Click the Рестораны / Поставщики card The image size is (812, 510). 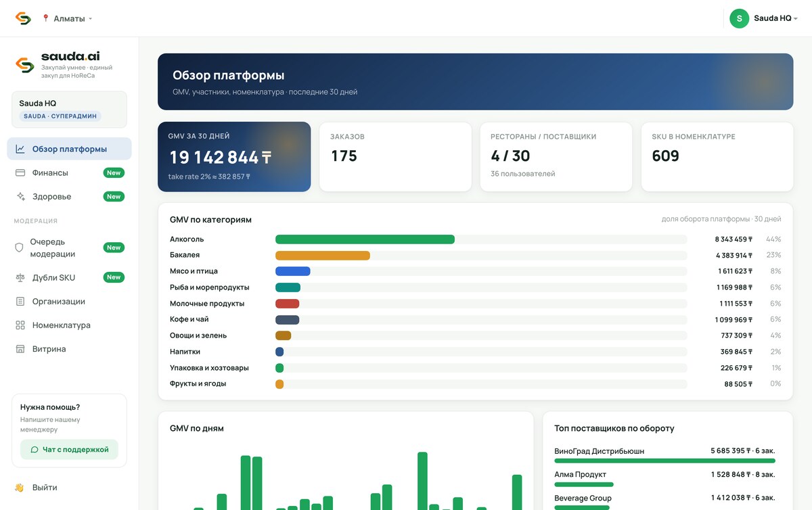pos(556,157)
